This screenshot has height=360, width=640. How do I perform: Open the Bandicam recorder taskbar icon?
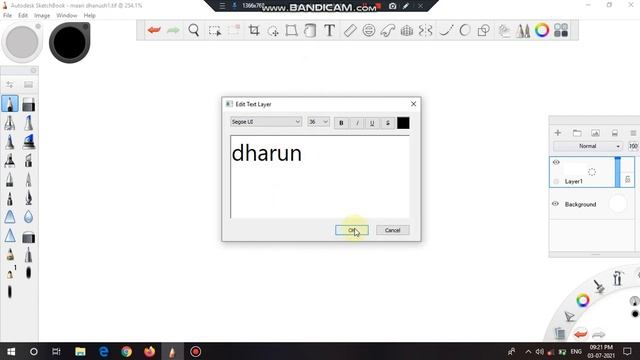(196, 351)
